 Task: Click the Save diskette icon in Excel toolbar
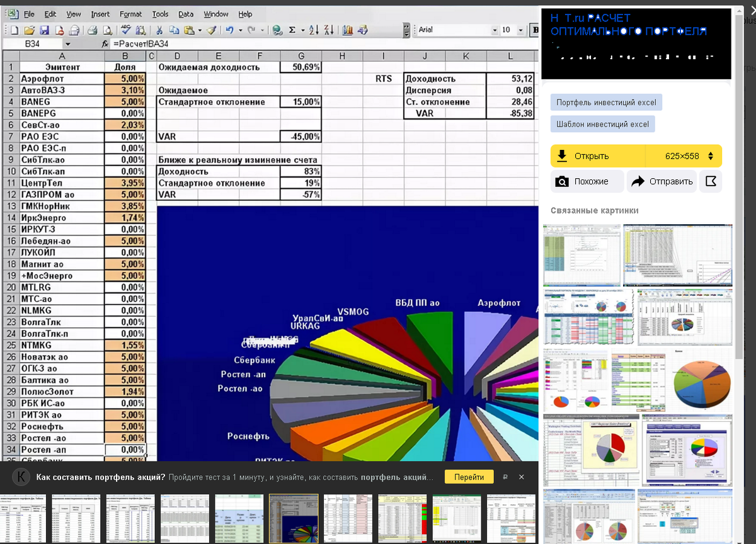pyautogui.click(x=44, y=30)
